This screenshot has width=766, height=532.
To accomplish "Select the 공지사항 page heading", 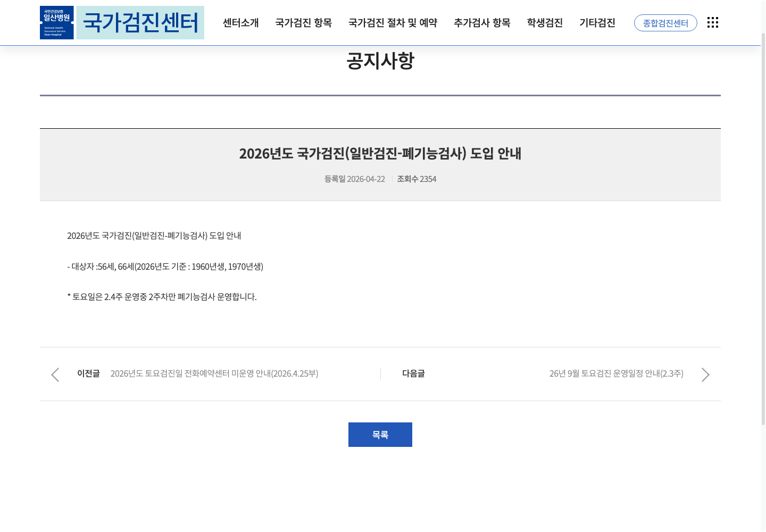I will click(x=380, y=61).
